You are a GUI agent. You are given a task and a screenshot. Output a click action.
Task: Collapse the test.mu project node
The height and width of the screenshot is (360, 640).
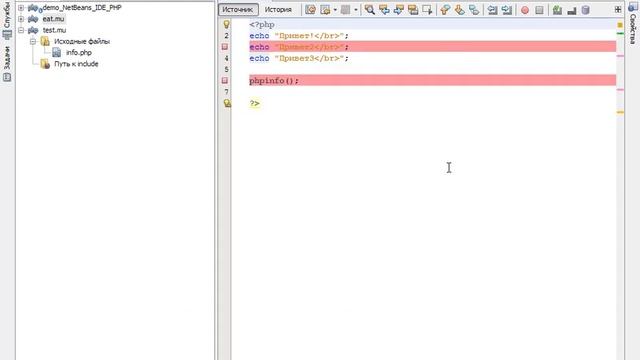pos(21,30)
